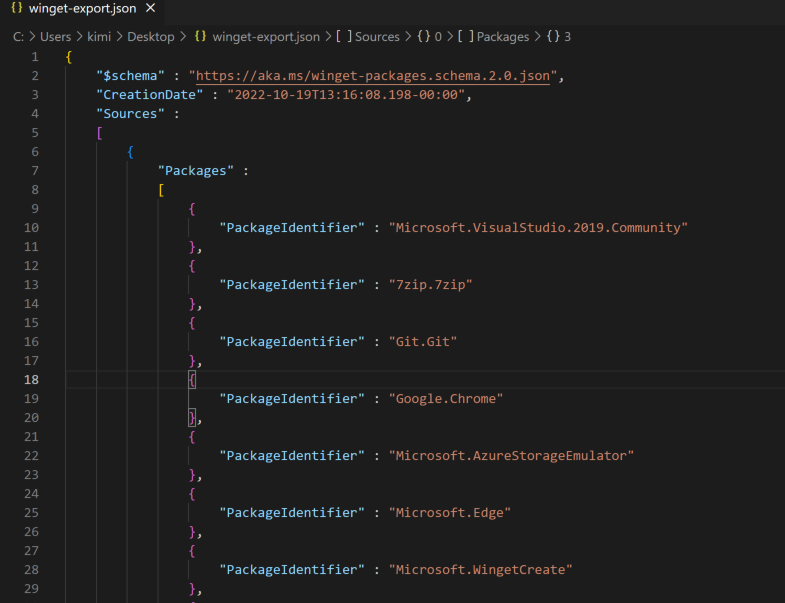The image size is (785, 603).
Task: Click line number 1 in the gutter
Action: pos(35,57)
